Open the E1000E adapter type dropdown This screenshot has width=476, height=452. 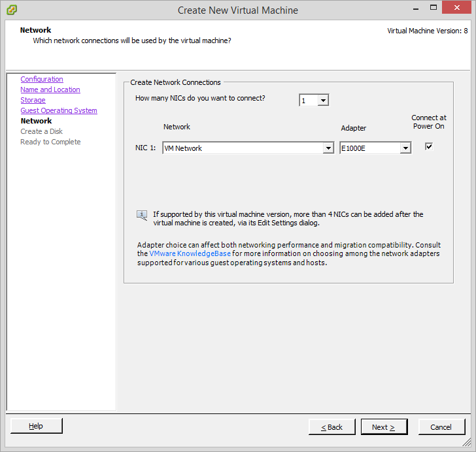tap(405, 148)
